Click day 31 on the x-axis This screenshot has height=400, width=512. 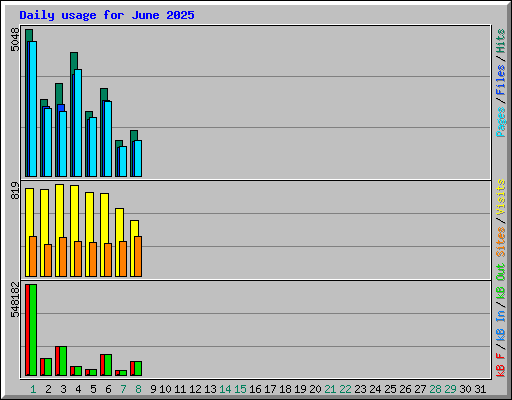480,389
